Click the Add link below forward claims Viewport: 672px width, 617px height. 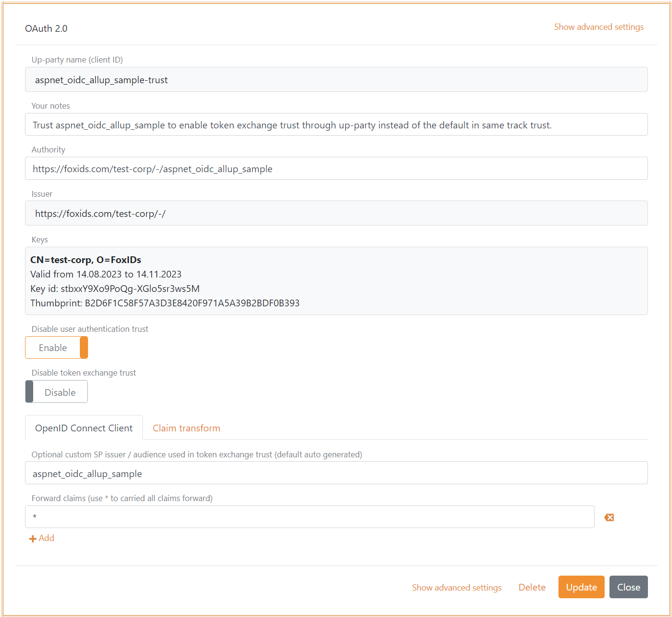point(46,538)
